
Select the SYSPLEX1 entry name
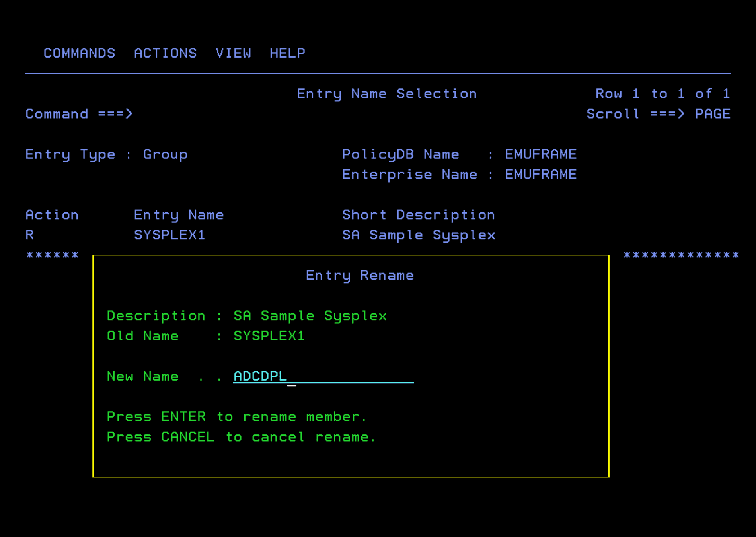(169, 235)
